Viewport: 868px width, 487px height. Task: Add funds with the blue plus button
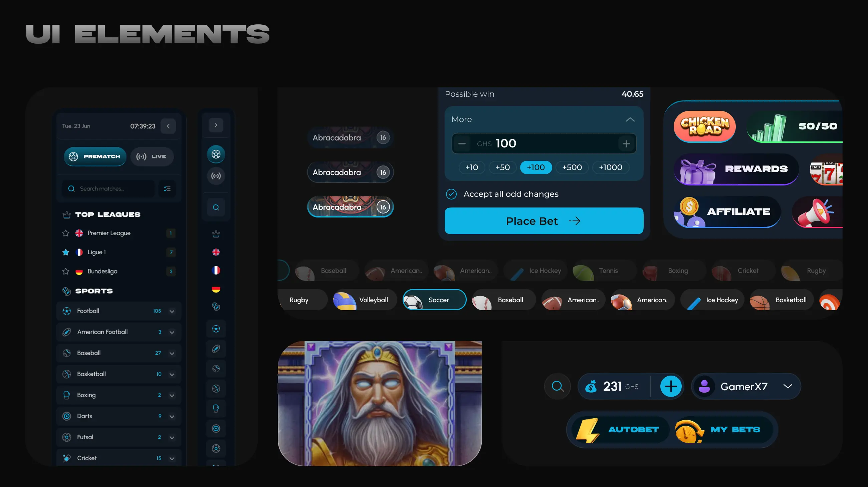[671, 386]
